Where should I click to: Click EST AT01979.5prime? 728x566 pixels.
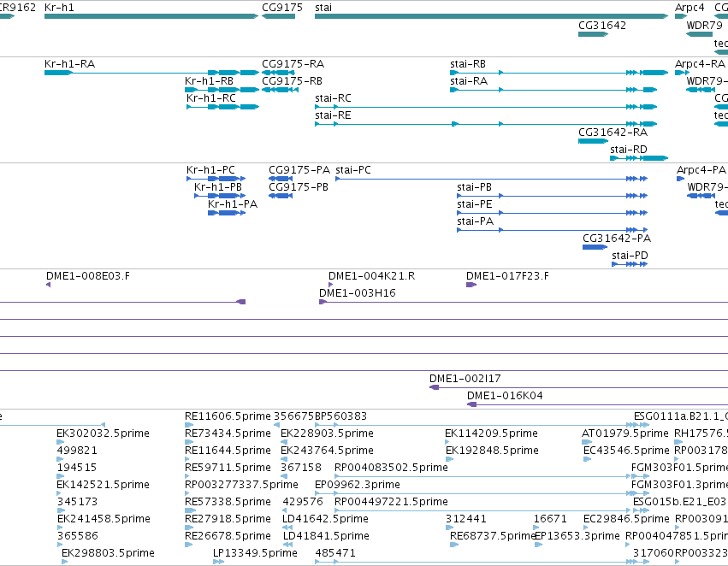point(587,442)
